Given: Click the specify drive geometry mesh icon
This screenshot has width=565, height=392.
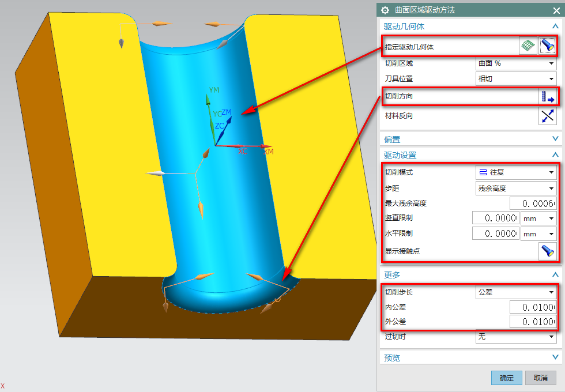Looking at the screenshot, I should pyautogui.click(x=527, y=46).
